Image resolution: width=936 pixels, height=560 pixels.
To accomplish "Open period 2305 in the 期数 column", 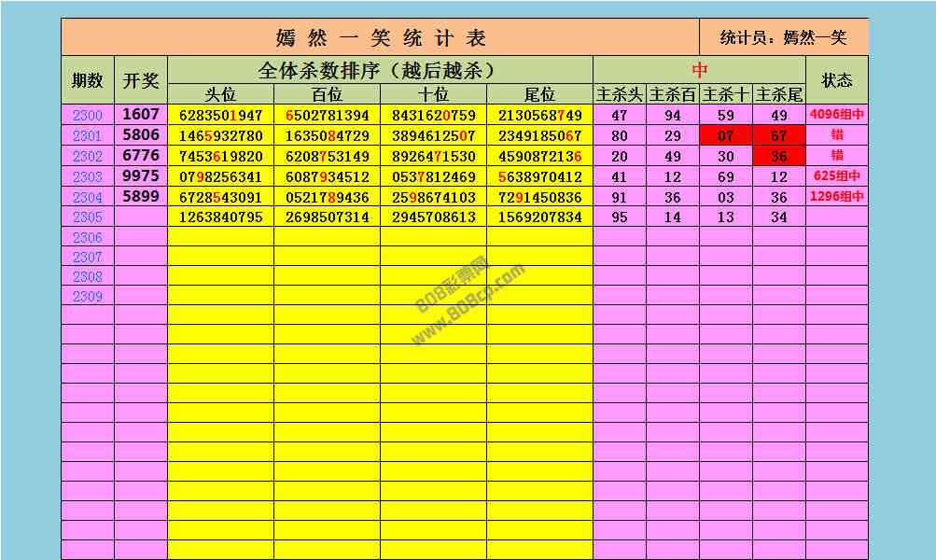I will tap(88, 217).
